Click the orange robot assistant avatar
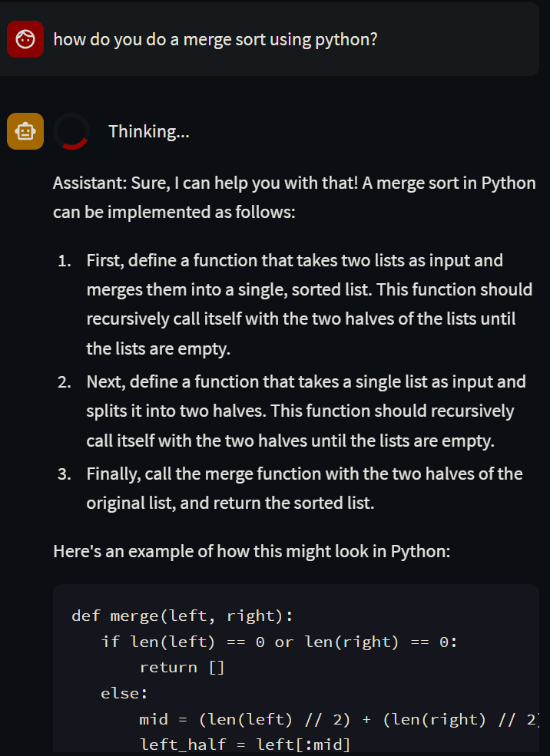The width and height of the screenshot is (550, 756). (x=25, y=131)
